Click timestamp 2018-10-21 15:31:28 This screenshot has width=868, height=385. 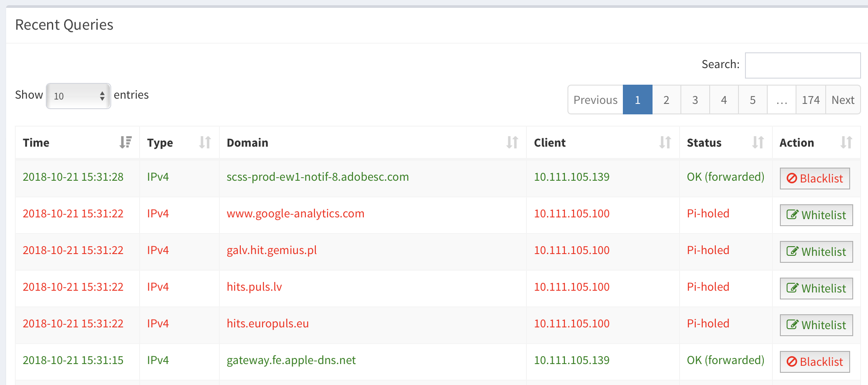click(x=73, y=177)
